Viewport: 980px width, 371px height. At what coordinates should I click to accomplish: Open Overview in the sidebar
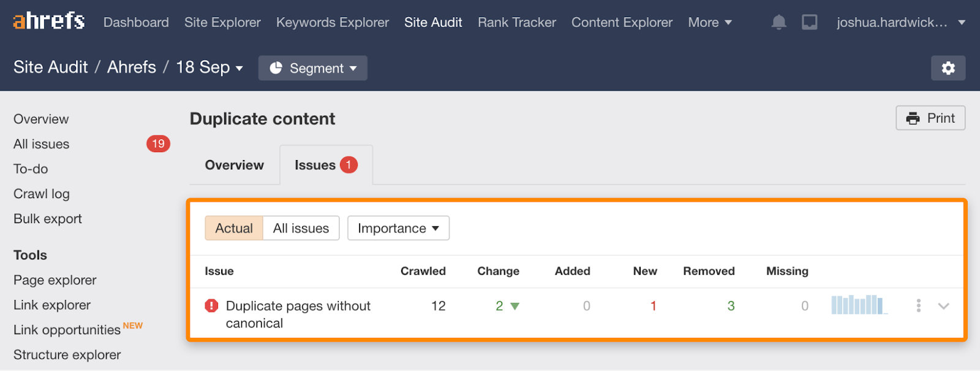41,119
